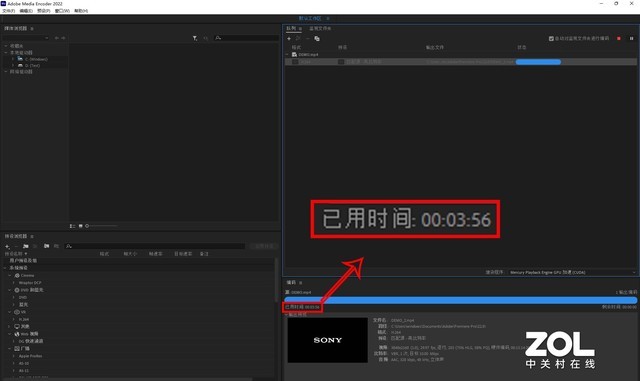Select the Cinema category icon
Image resolution: width=640 pixels, height=381 pixels.
pos(17,276)
